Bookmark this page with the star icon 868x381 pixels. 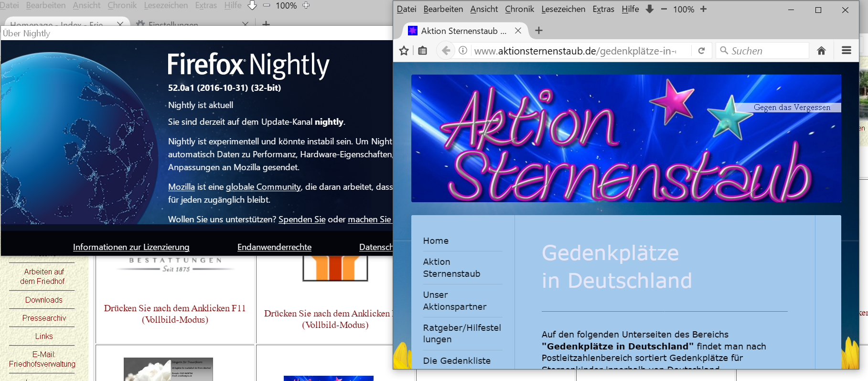coord(404,51)
